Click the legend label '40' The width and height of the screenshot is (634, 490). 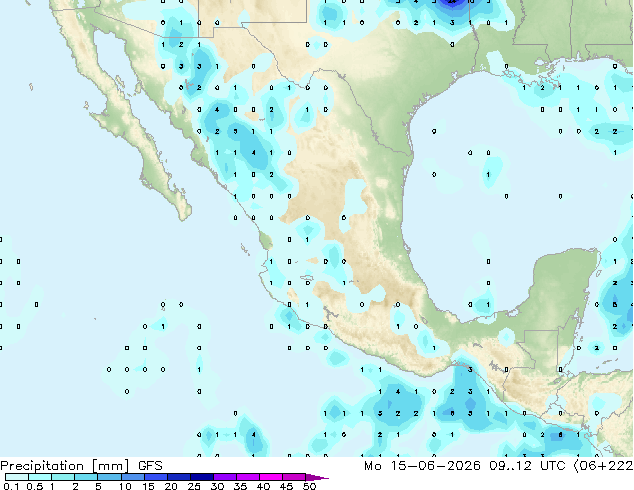click(263, 486)
